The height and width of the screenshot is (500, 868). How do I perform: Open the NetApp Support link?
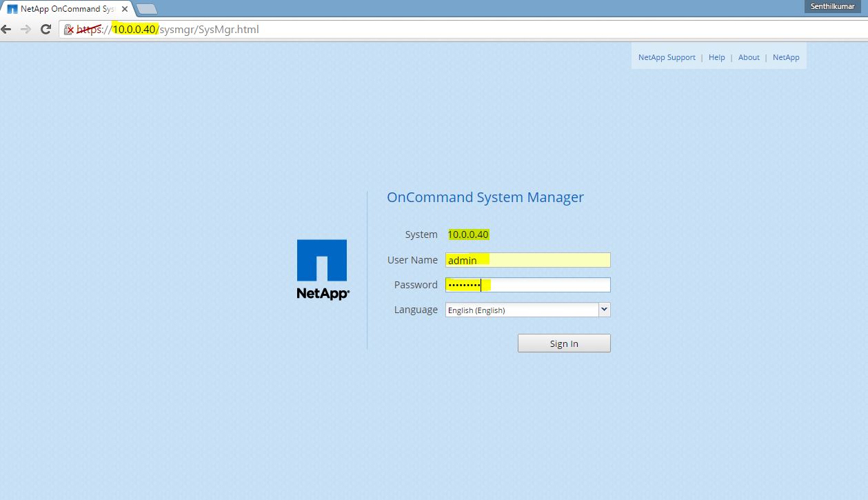[667, 57]
